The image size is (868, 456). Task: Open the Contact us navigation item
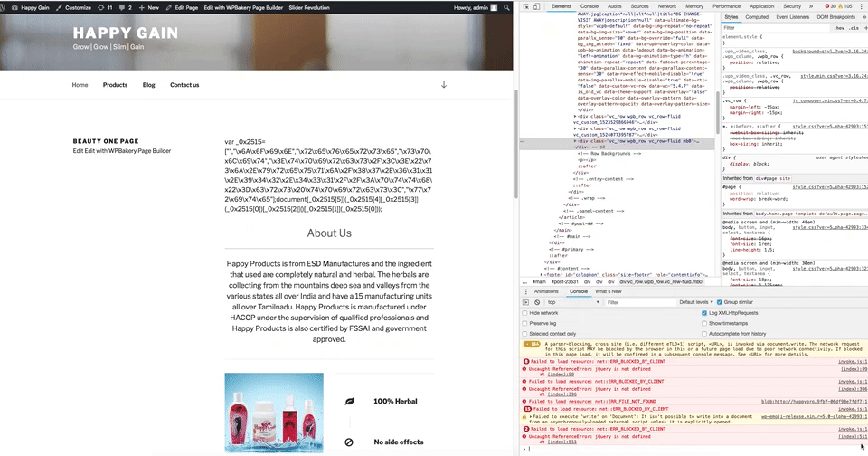[x=184, y=85]
